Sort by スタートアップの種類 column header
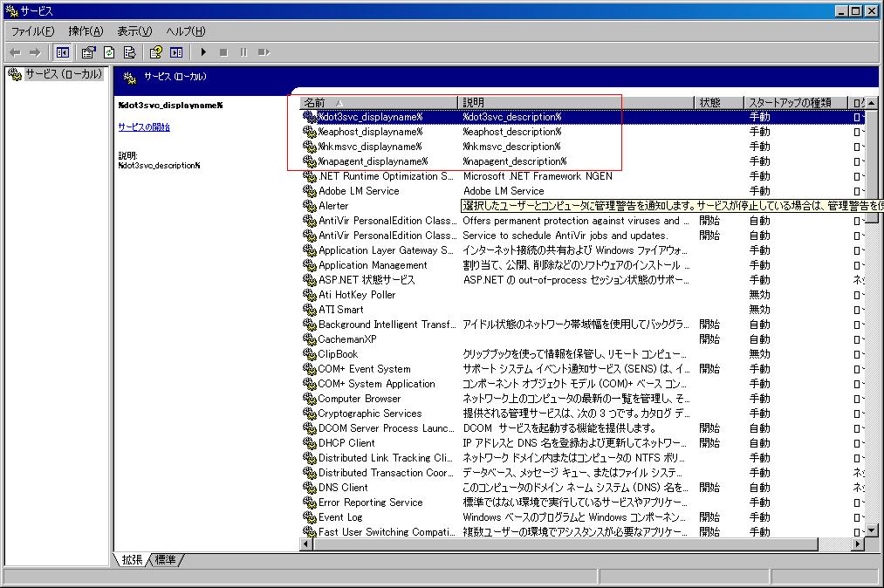The height and width of the screenshot is (588, 884). pyautogui.click(x=796, y=103)
